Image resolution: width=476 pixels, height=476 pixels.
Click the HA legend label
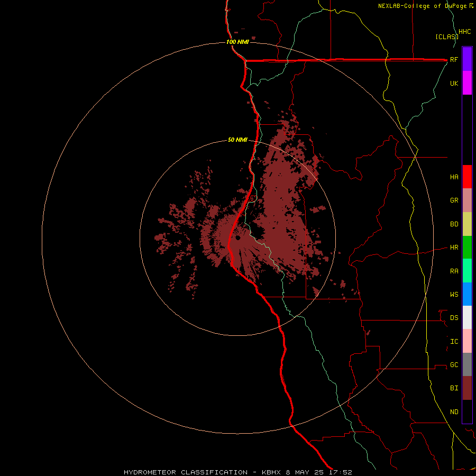pos(454,177)
